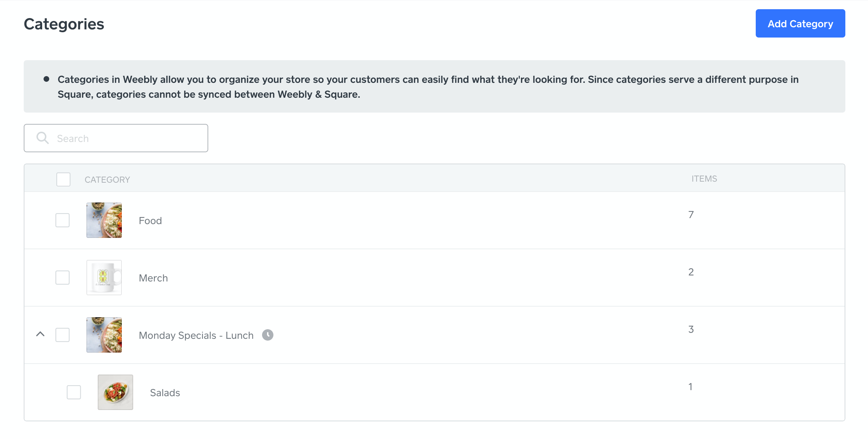Select the Monday Specials - Lunch checkbox

click(x=63, y=335)
